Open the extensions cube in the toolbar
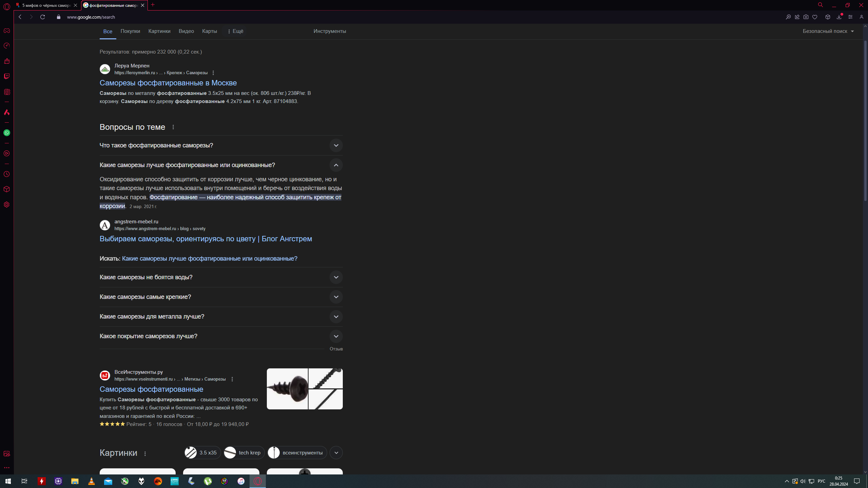868x488 pixels. tap(828, 17)
